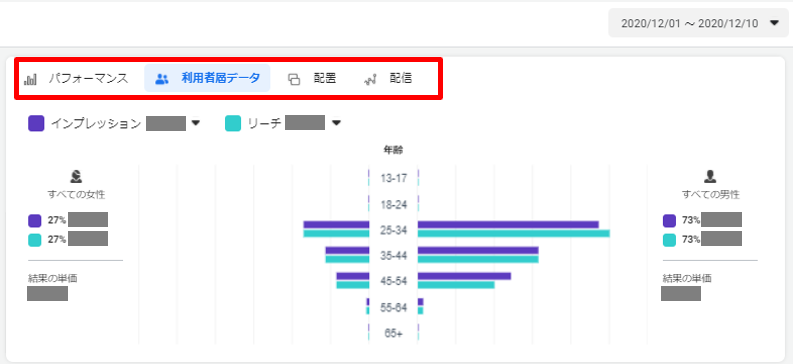Click the placement squares icon beside 配置
The height and width of the screenshot is (364, 793).
[x=294, y=79]
